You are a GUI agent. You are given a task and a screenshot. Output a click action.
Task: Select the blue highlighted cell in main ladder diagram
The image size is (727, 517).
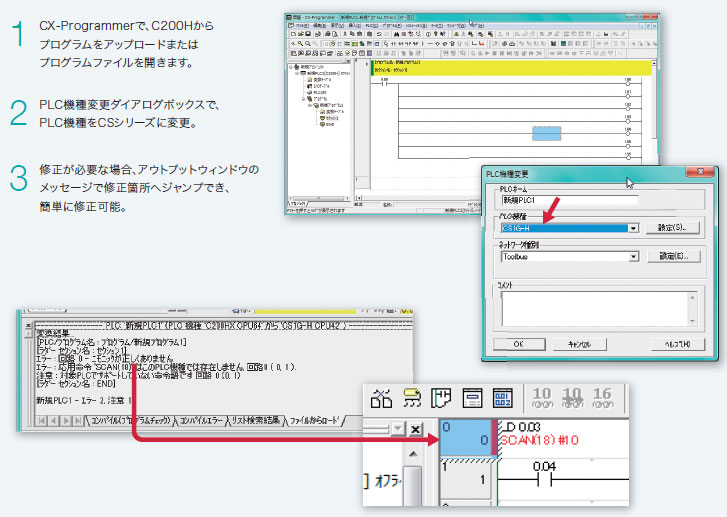pyautogui.click(x=547, y=134)
